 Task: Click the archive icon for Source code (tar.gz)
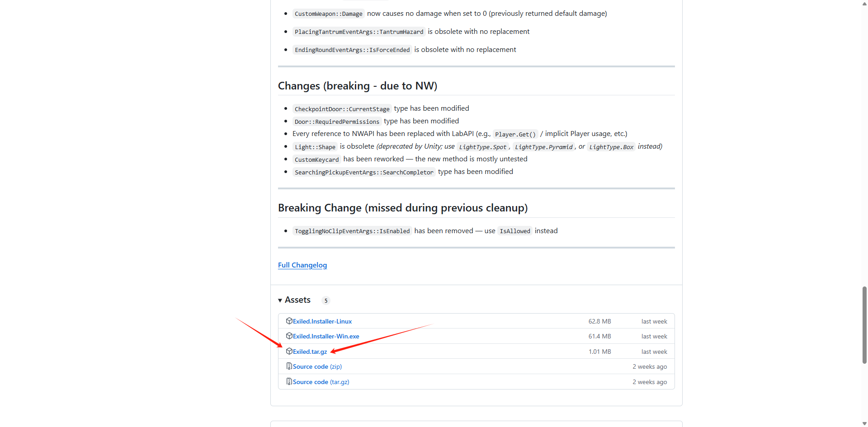pos(289,381)
